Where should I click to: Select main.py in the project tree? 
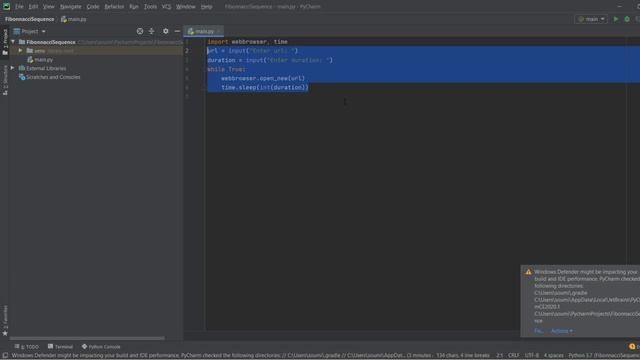pyautogui.click(x=40, y=60)
